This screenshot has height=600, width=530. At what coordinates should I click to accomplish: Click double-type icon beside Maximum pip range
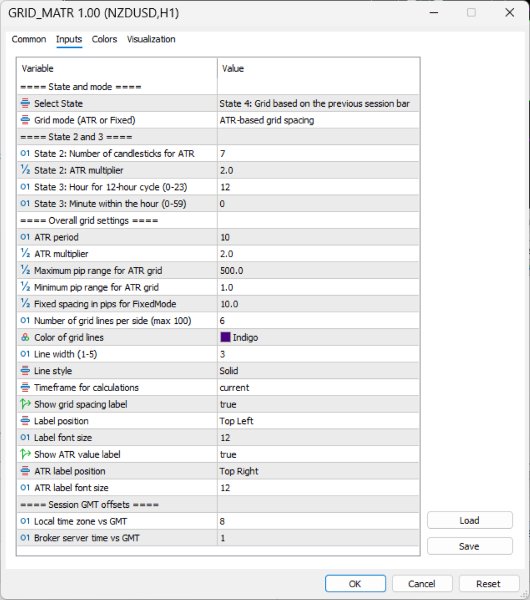(x=25, y=271)
